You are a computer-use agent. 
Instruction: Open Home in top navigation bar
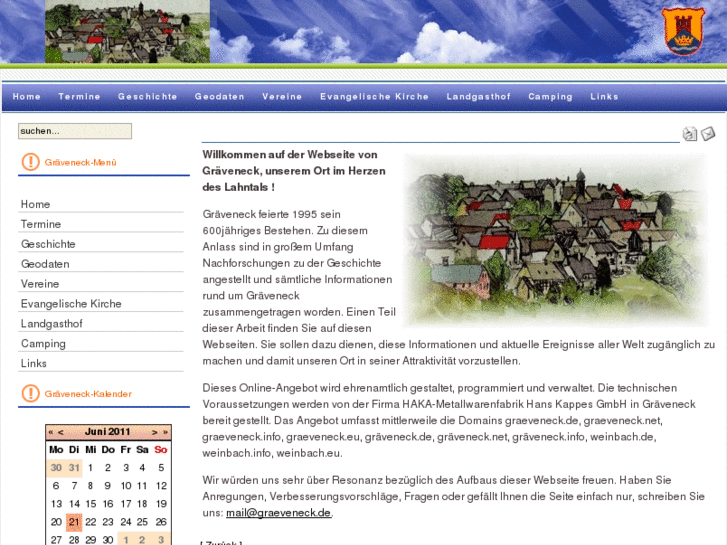[x=27, y=96]
